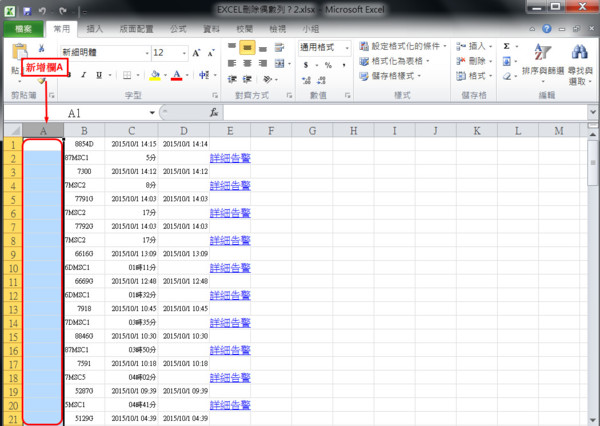
Task: Open the File 檔案 tab
Action: point(23,29)
